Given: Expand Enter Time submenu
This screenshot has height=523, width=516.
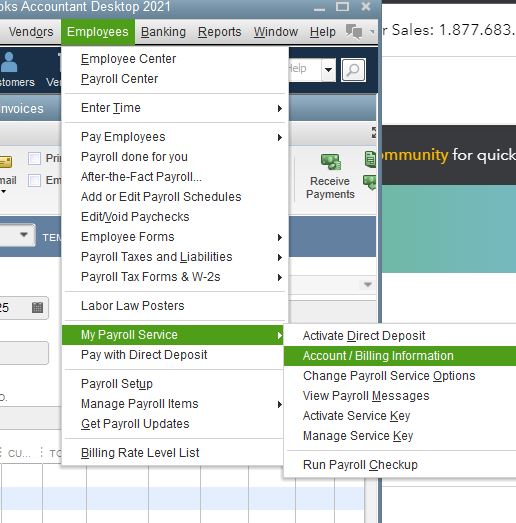Looking at the screenshot, I should point(175,108).
